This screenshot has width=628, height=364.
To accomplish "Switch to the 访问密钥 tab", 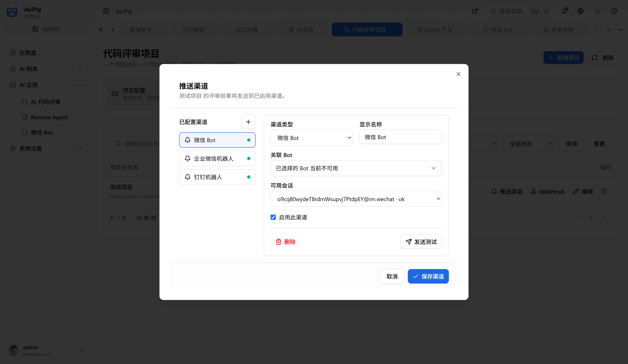I will point(194,30).
